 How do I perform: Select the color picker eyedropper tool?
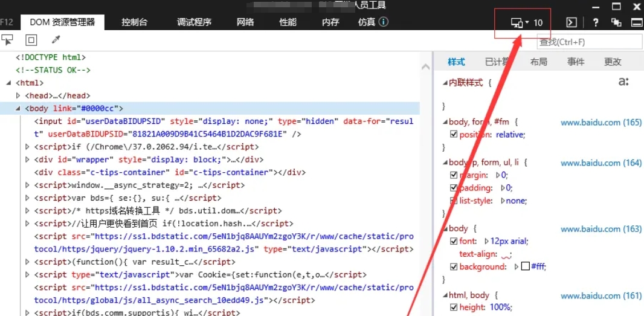[56, 40]
